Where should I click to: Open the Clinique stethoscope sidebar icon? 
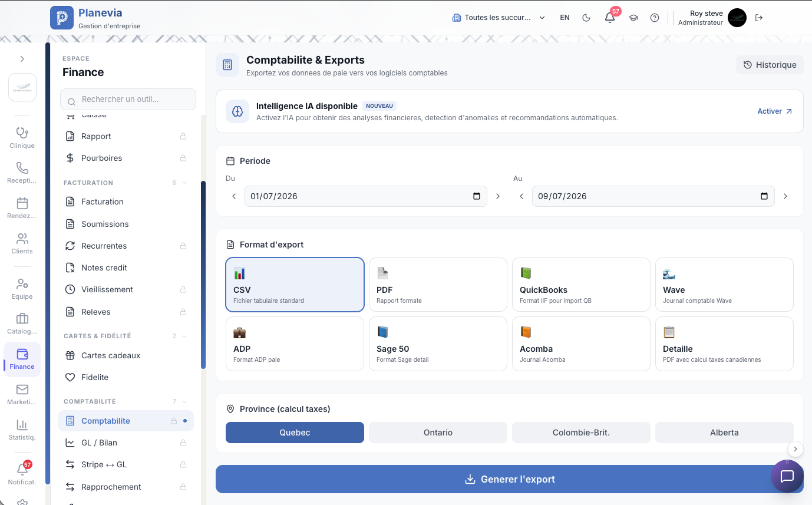point(22,137)
